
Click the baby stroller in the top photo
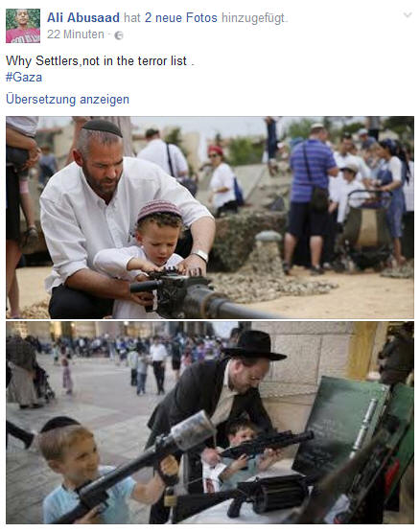coord(366,229)
